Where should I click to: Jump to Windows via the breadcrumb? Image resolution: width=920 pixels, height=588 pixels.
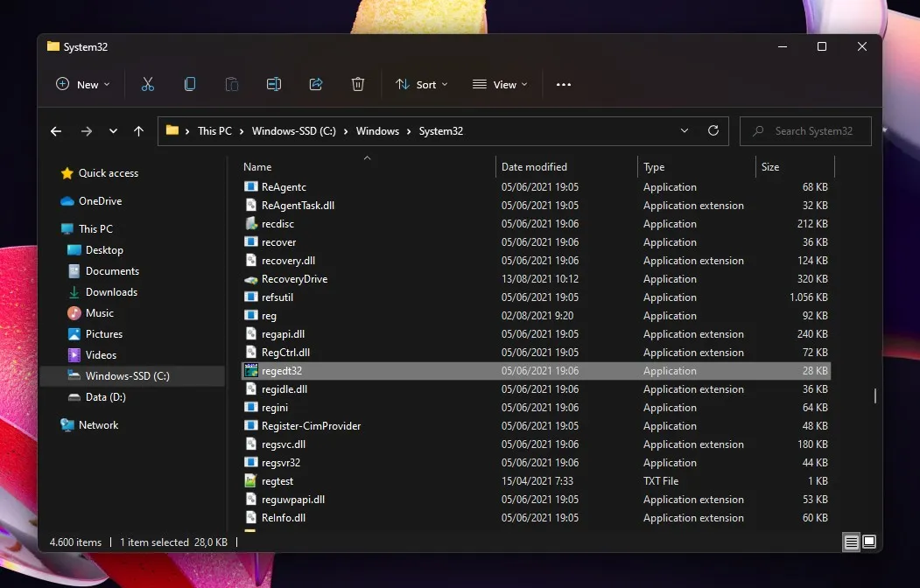click(x=377, y=130)
